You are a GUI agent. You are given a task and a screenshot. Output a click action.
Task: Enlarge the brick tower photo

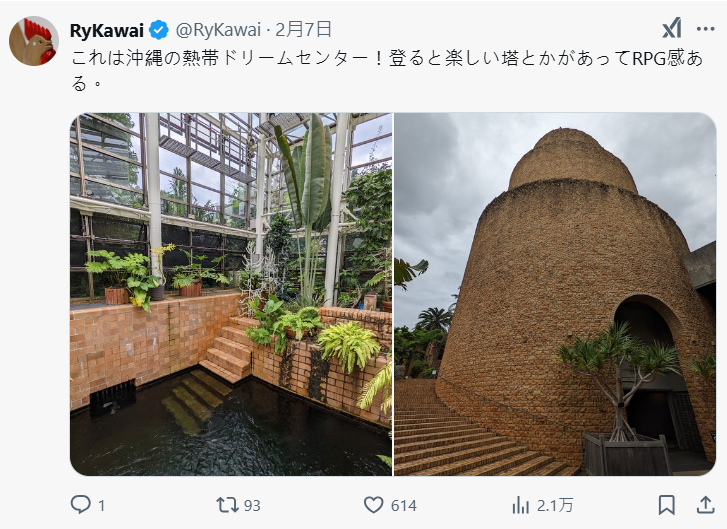coord(555,294)
